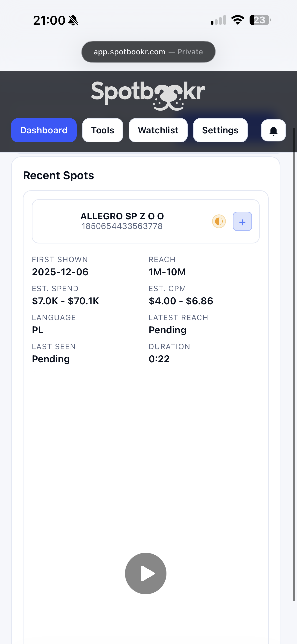Play the spot video
This screenshot has width=297, height=644.
tap(146, 573)
